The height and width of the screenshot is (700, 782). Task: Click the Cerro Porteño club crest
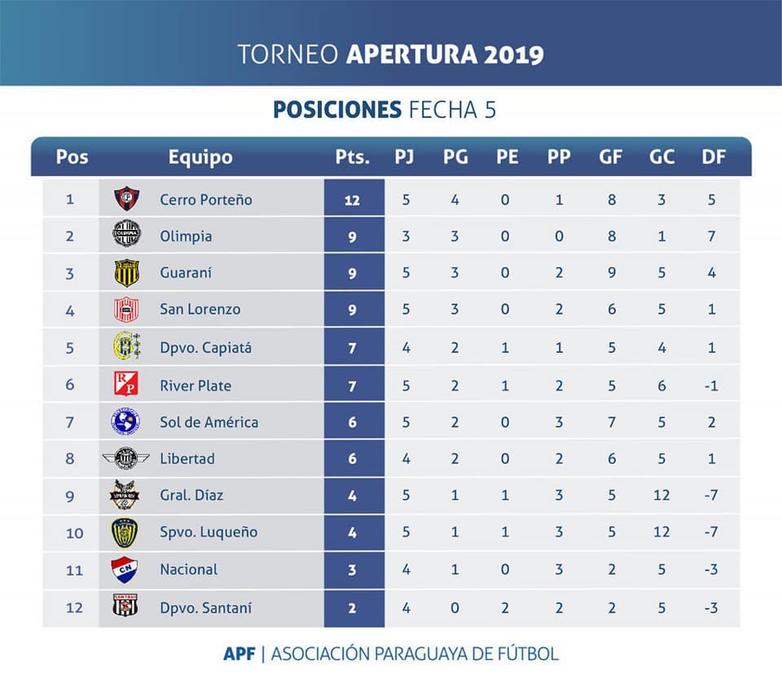point(127,199)
